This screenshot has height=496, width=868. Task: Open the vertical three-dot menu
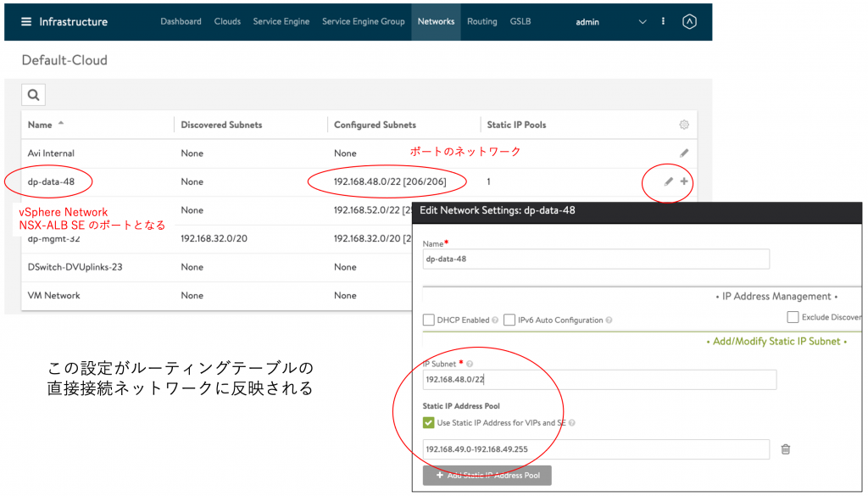663,22
